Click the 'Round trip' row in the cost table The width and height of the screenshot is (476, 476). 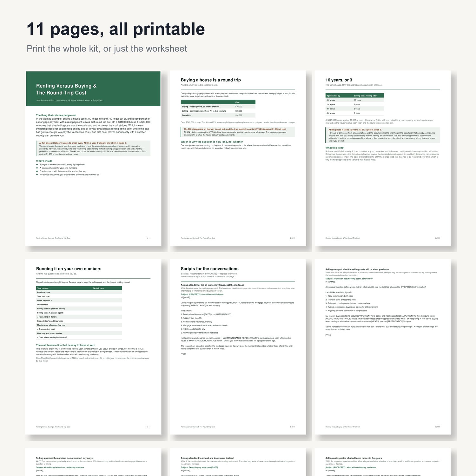tap(218, 115)
